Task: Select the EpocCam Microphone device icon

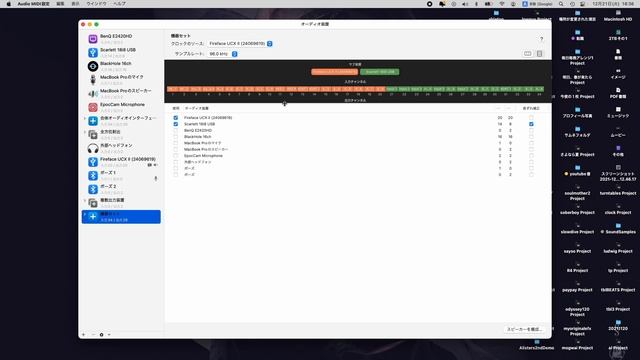Action: (93, 107)
